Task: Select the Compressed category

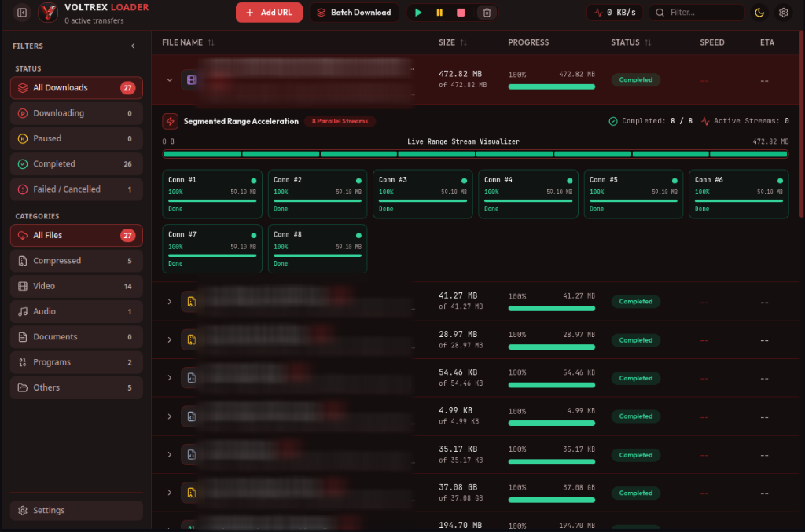Action: 76,261
